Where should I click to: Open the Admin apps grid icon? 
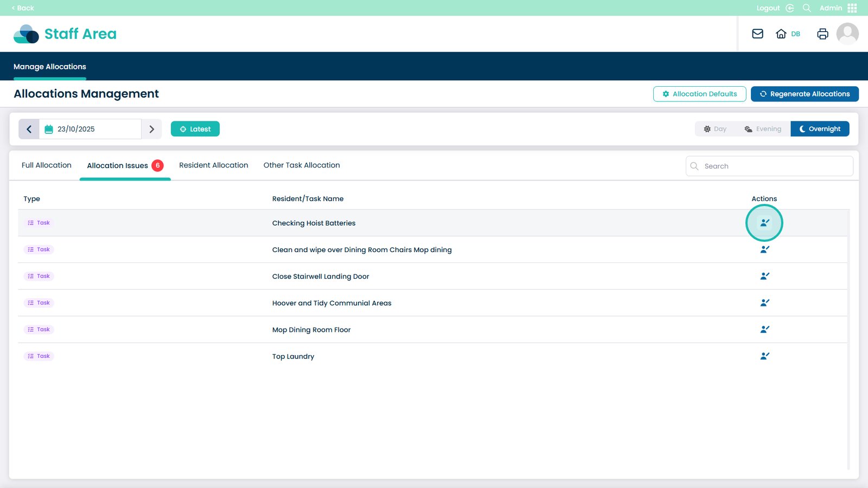coord(852,8)
